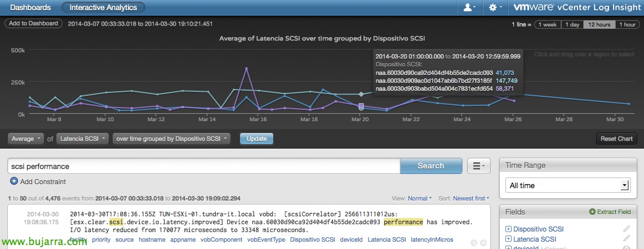Click the teal diamond marker at Mar 20
The height and width of the screenshot is (249, 644).
(x=361, y=94)
